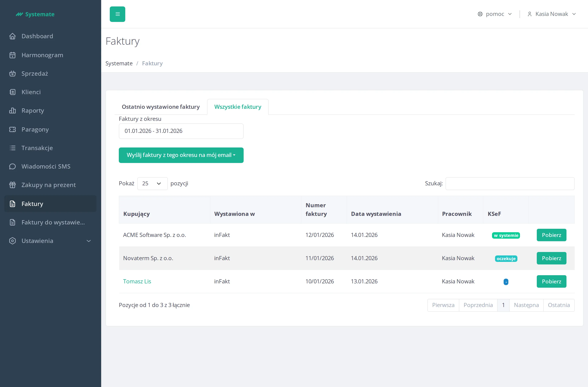Open Paragony section
The image size is (588, 387).
click(50, 129)
